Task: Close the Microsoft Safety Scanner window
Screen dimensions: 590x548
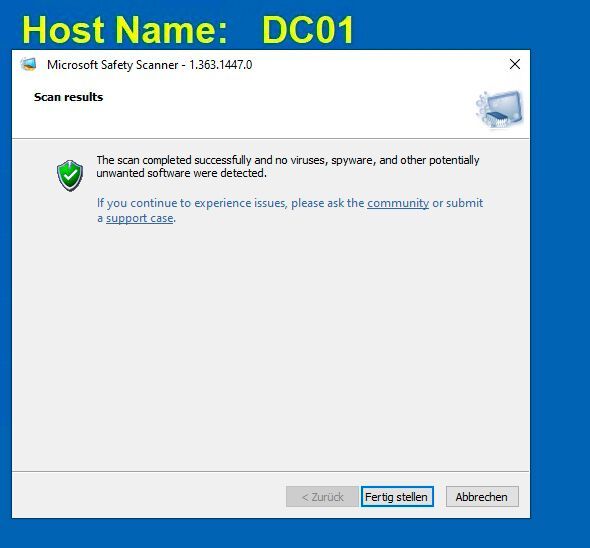Action: tap(514, 64)
